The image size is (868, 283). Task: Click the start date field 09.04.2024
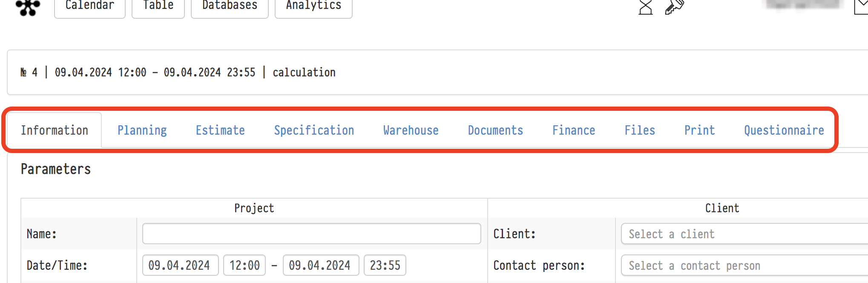pyautogui.click(x=180, y=266)
